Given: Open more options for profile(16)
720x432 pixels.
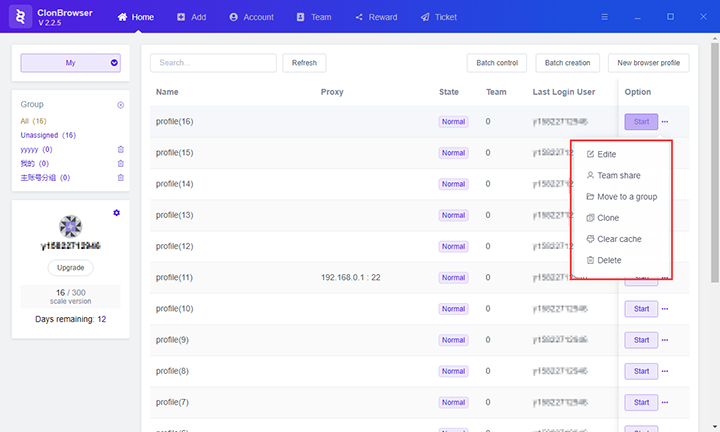Looking at the screenshot, I should (665, 122).
